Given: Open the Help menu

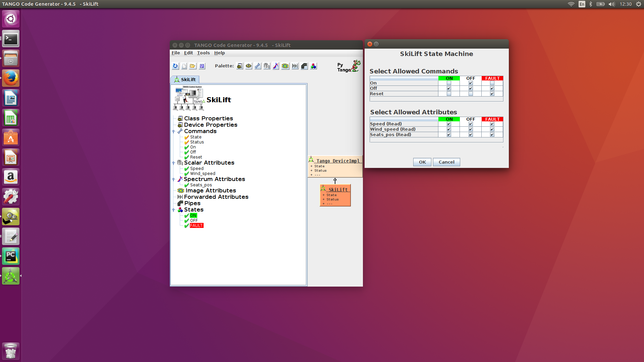Looking at the screenshot, I should pos(219,53).
